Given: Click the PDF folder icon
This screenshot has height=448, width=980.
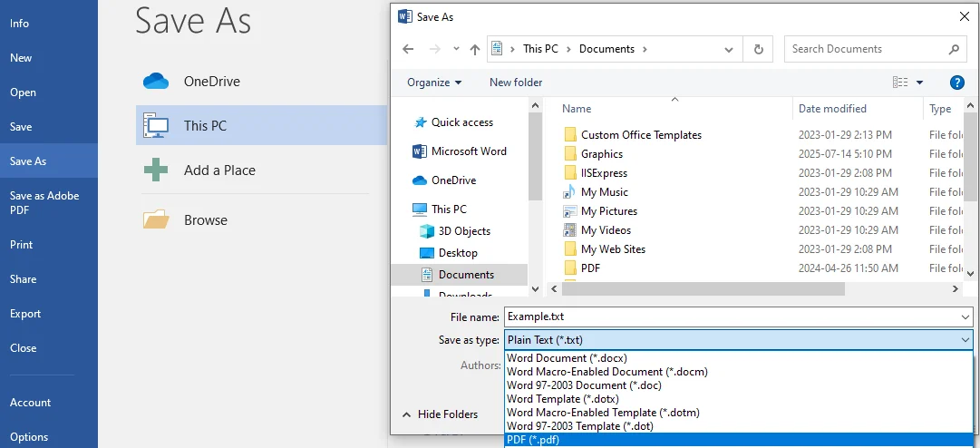Looking at the screenshot, I should (x=569, y=268).
